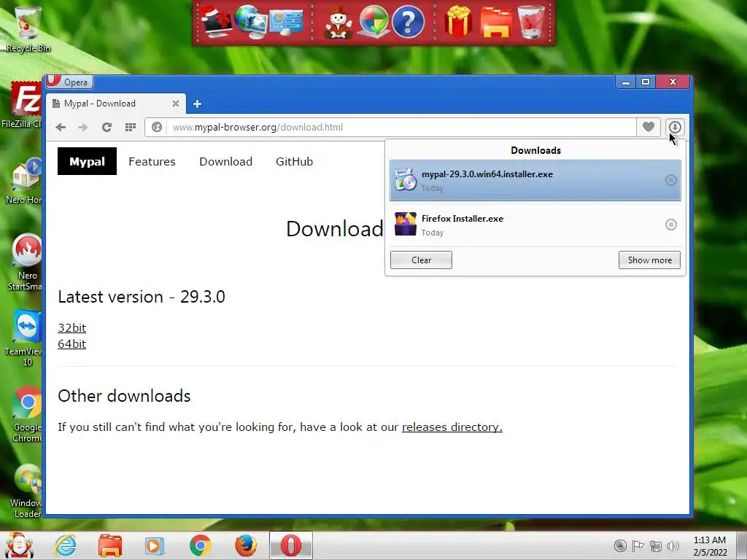Click the clock showing 1:13 AM
The image size is (747, 560).
click(x=710, y=546)
